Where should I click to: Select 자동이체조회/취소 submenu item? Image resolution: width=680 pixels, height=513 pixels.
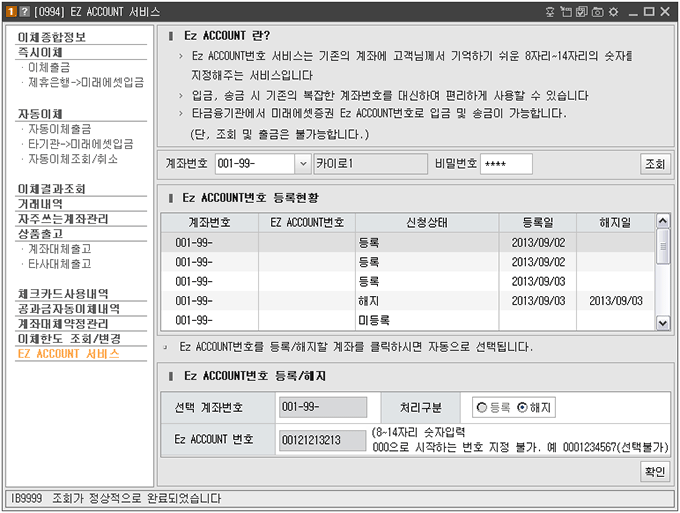click(72, 159)
